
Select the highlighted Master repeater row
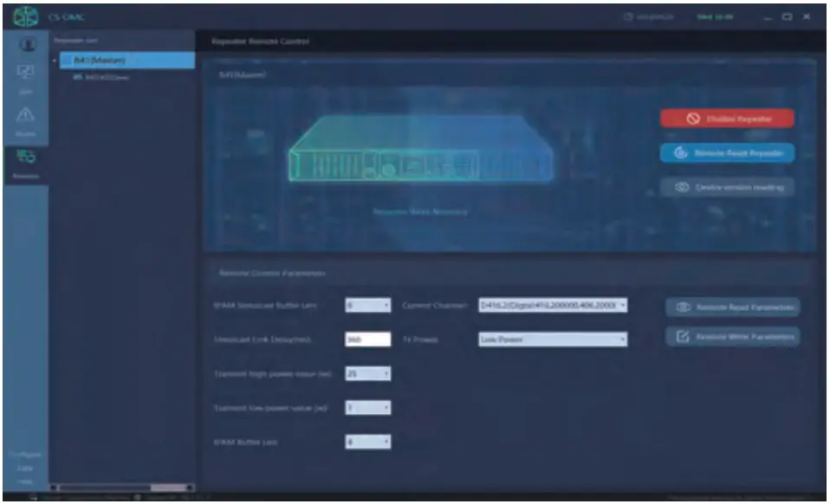click(127, 61)
